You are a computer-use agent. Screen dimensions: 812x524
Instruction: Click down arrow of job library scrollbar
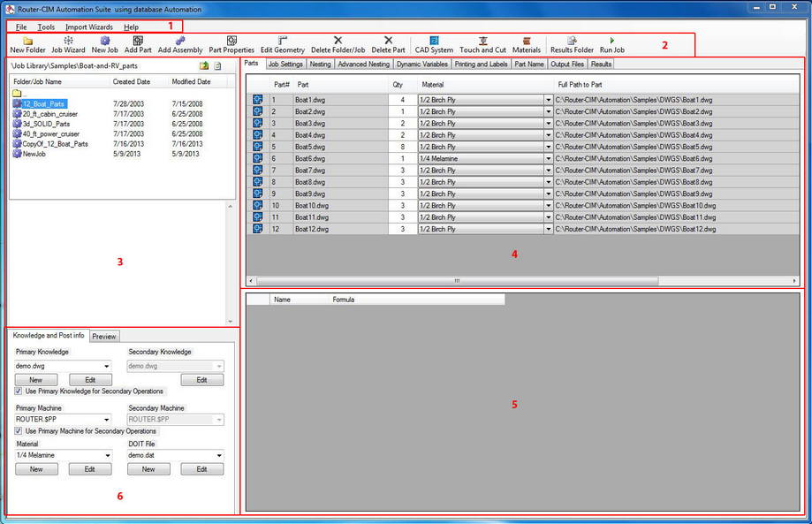[231, 322]
